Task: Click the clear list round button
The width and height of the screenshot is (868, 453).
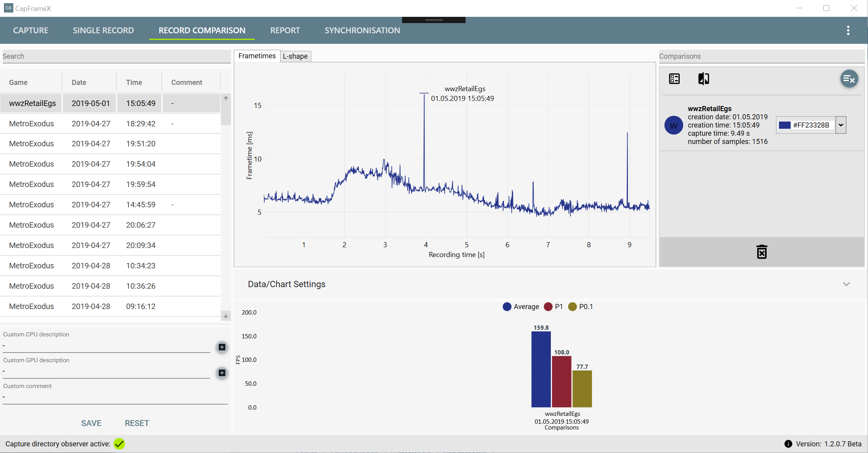Action: (849, 79)
